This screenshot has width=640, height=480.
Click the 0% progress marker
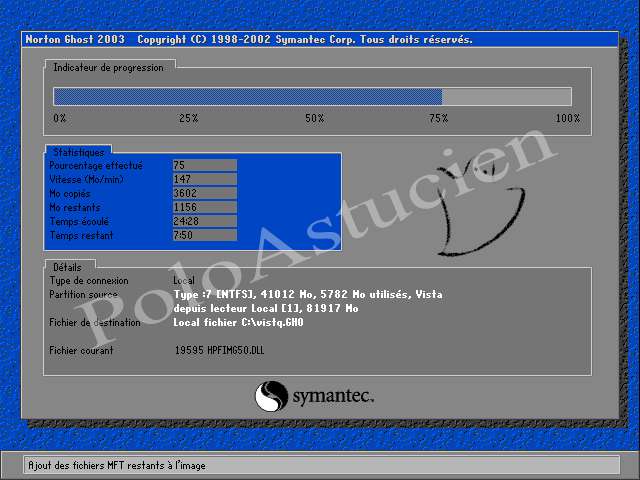[x=60, y=118]
